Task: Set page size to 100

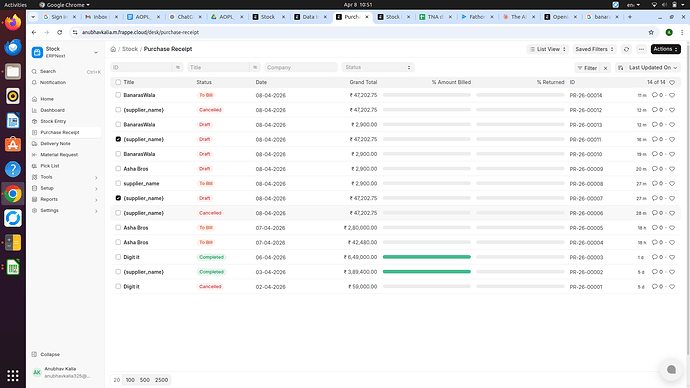Action: pyautogui.click(x=130, y=380)
